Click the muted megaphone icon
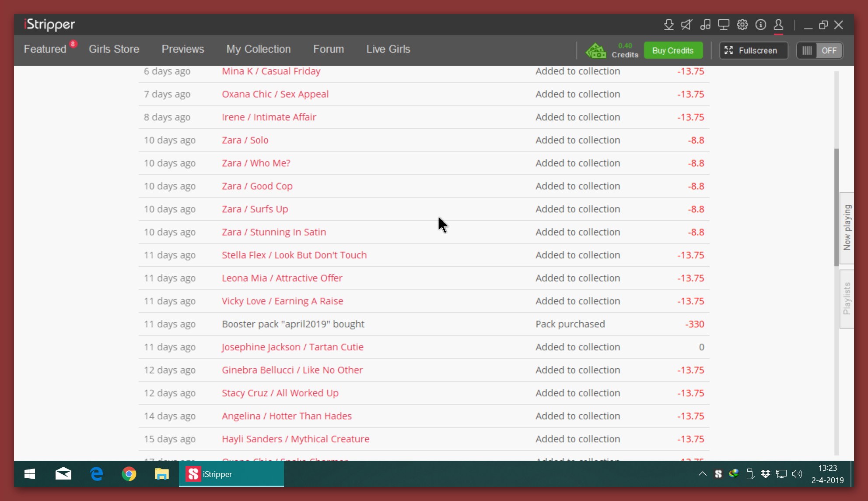The image size is (868, 501). coord(686,25)
